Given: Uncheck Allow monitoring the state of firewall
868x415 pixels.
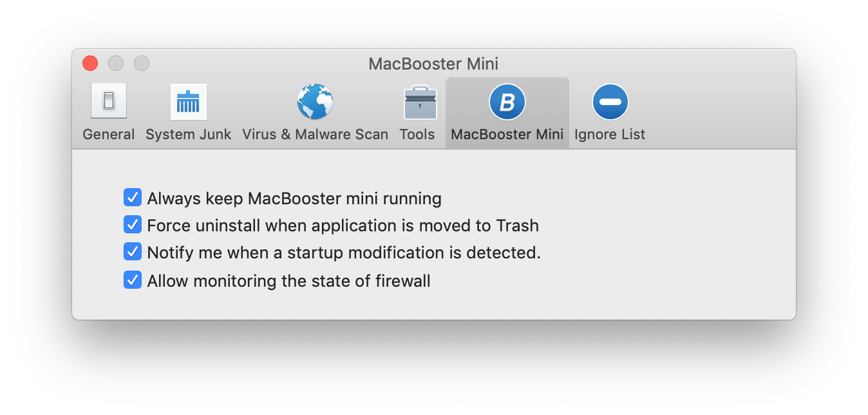Looking at the screenshot, I should click(x=132, y=280).
